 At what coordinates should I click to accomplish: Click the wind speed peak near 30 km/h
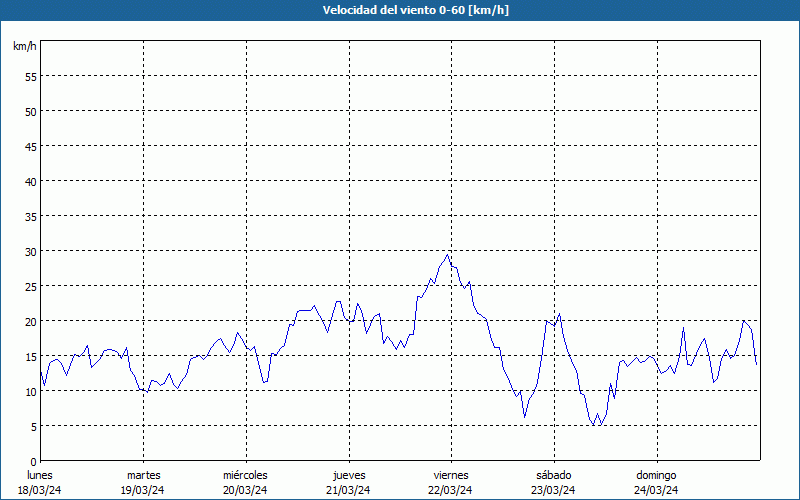[x=447, y=255]
